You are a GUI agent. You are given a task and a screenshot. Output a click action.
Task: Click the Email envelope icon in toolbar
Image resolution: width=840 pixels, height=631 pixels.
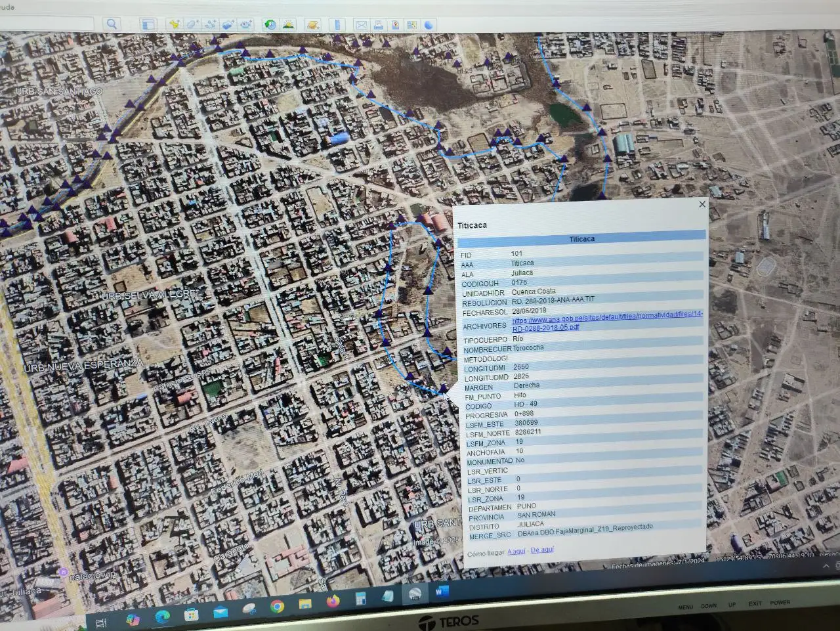361,25
